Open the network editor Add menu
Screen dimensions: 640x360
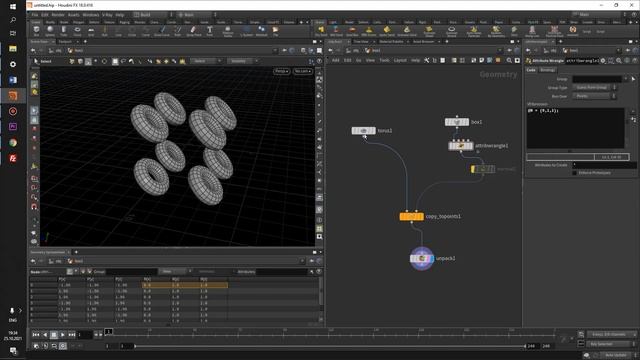(335, 60)
